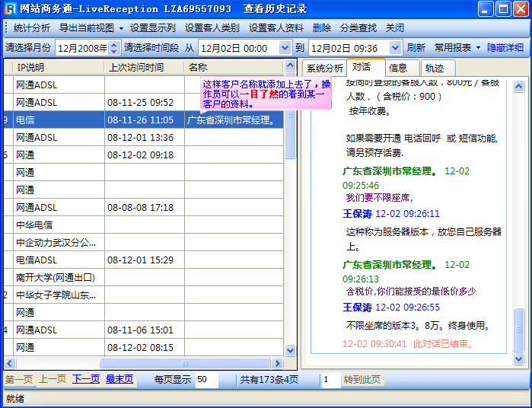Click the 每页显示 count input field
Screen dimensions: 532x408
pyautogui.click(x=205, y=379)
